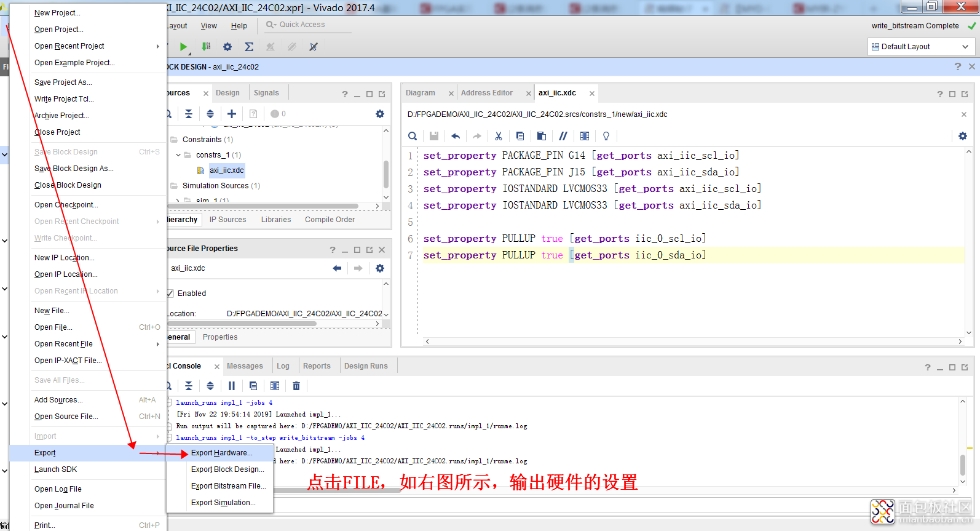Collapse all in Sources panel toolbar
The width and height of the screenshot is (980, 531).
(x=189, y=114)
